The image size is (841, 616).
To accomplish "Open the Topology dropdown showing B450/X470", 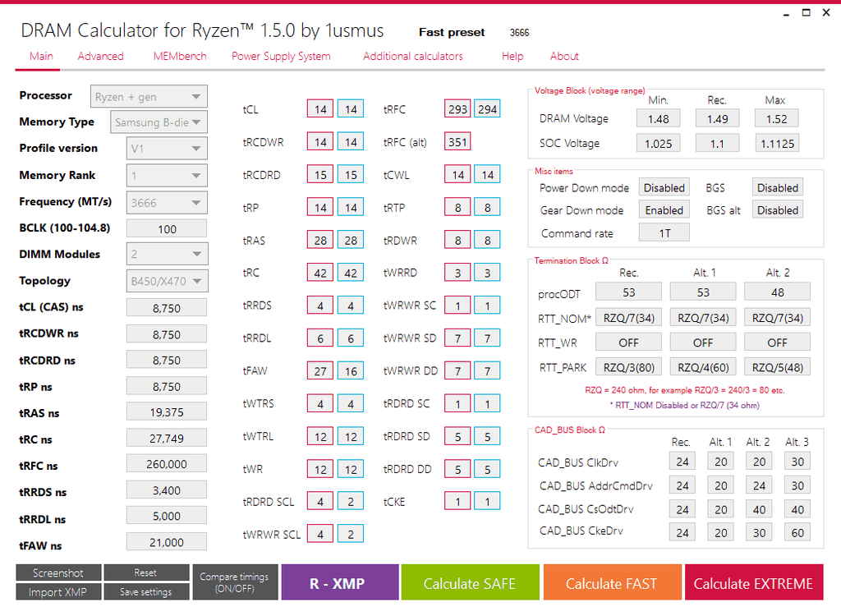I will pos(167,280).
